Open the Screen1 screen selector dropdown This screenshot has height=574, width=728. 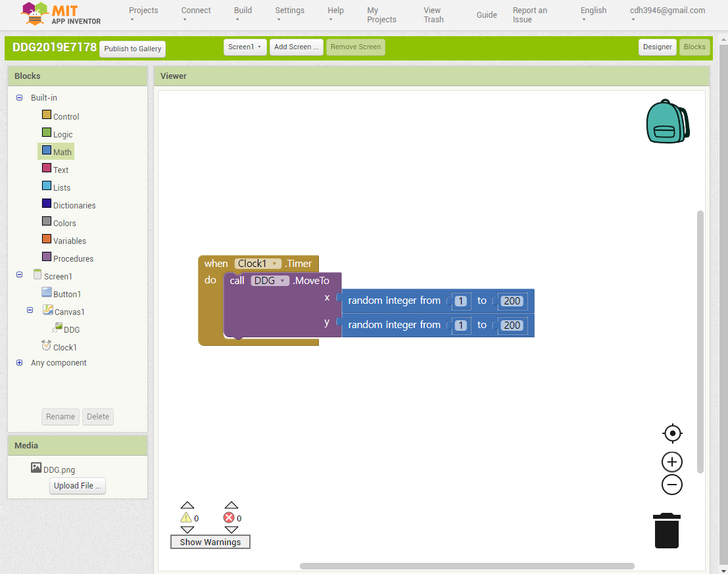click(245, 47)
